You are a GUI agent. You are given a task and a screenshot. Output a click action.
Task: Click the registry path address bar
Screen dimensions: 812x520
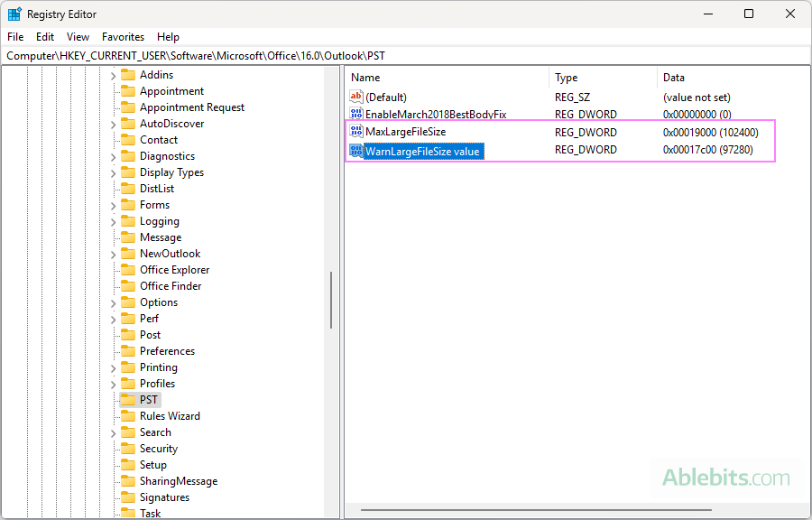click(x=406, y=56)
